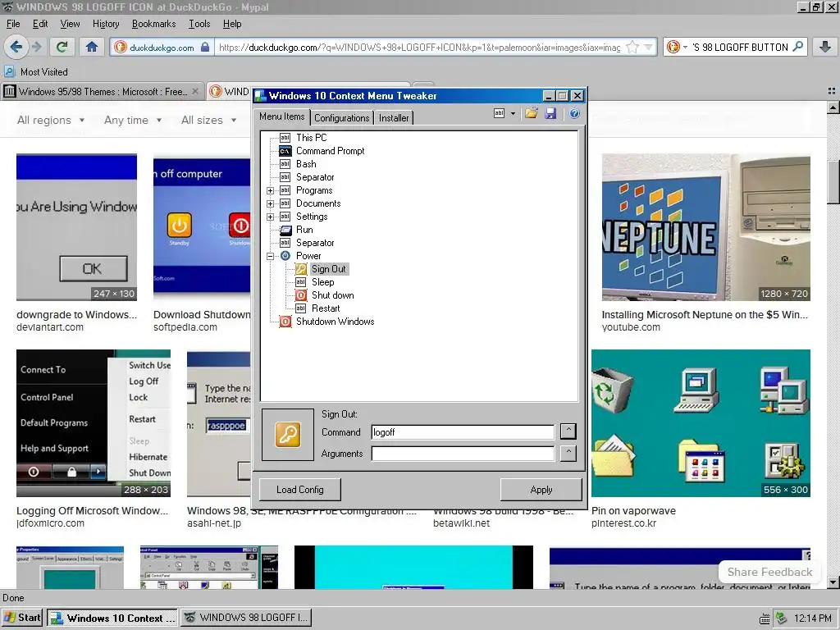Open the Logging Off Microsoft Windows result link
Viewport: 840px width, 630px height.
click(92, 511)
